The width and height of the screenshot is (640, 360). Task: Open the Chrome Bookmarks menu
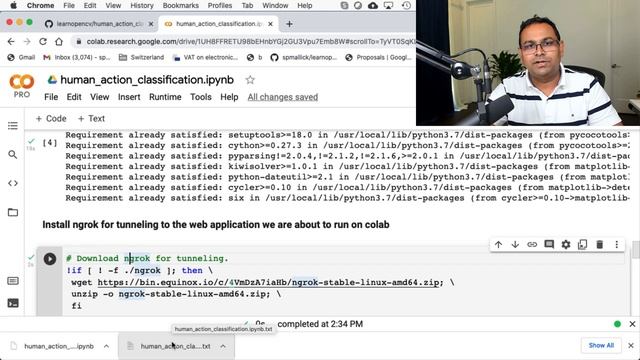pyautogui.click(x=180, y=6)
